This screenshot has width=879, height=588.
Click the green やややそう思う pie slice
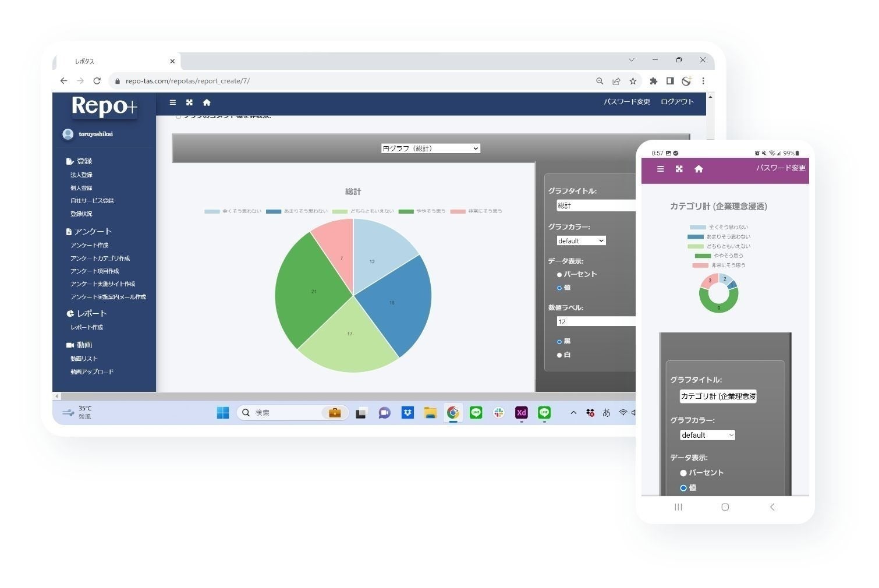tap(309, 285)
